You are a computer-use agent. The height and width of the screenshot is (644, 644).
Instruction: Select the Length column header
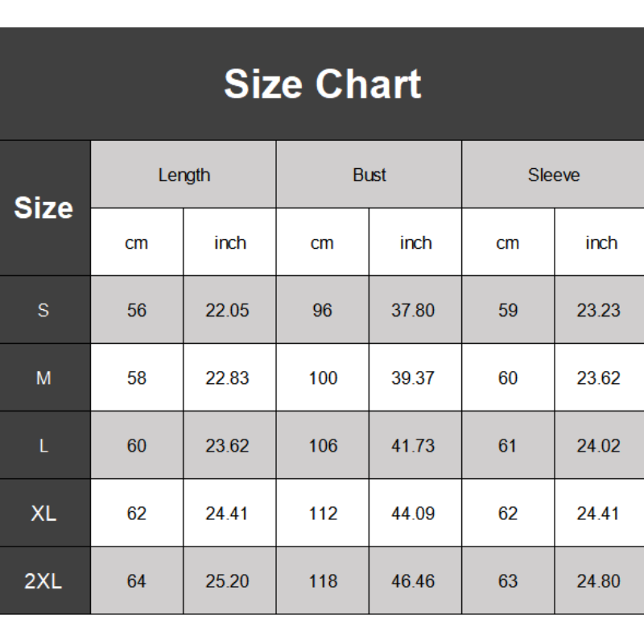(x=184, y=175)
